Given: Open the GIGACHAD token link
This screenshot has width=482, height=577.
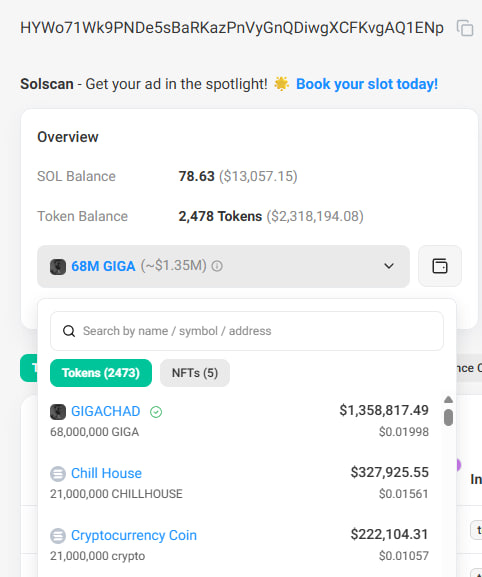Looking at the screenshot, I should [x=106, y=411].
